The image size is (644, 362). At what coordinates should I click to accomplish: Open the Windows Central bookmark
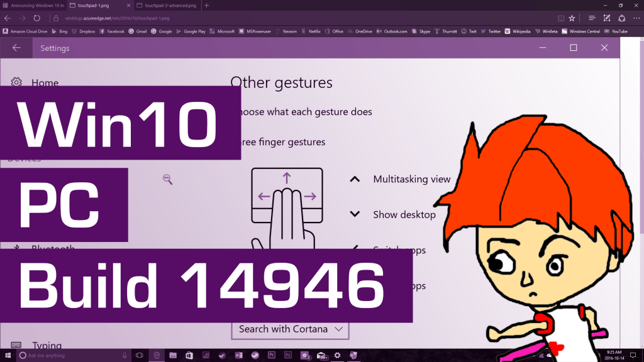(x=580, y=31)
